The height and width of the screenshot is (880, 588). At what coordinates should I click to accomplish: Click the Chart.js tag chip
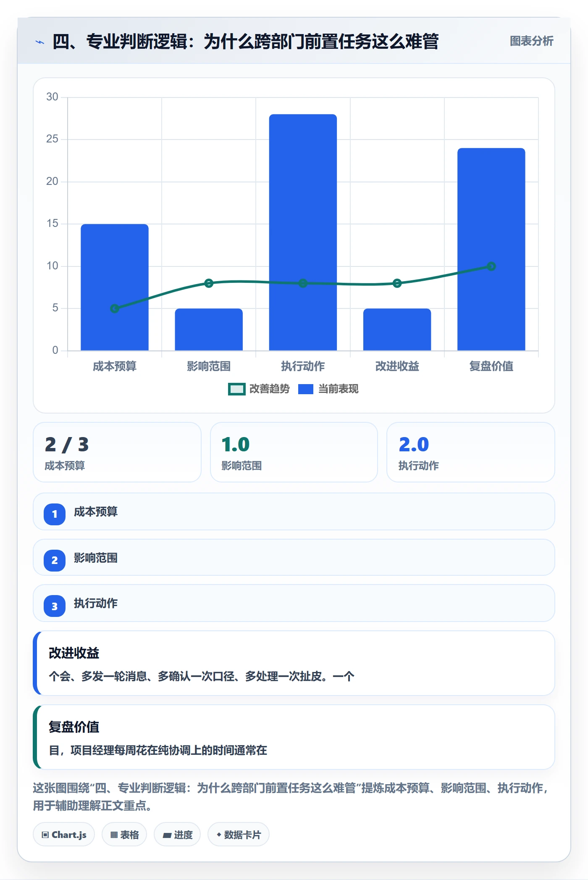pyautogui.click(x=64, y=835)
